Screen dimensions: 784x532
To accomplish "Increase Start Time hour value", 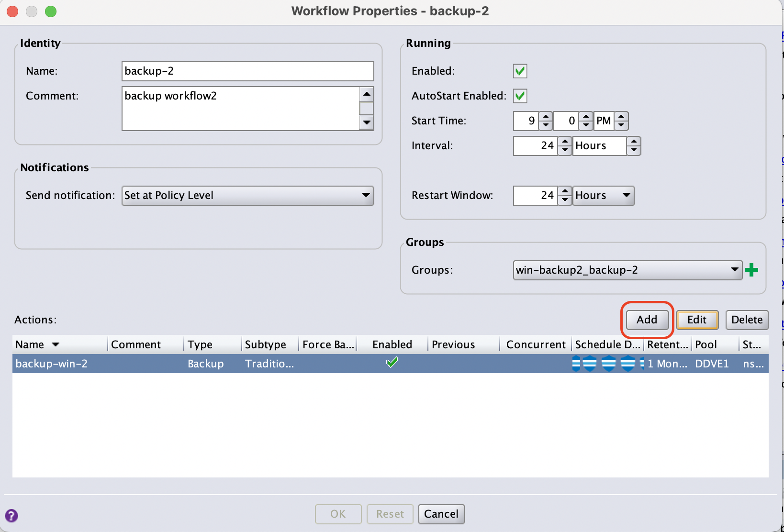I will (x=546, y=116).
